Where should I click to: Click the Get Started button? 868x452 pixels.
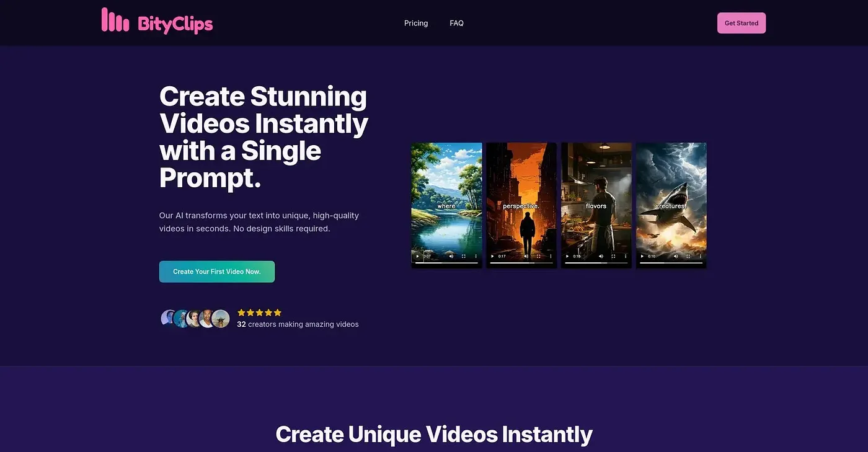point(742,23)
